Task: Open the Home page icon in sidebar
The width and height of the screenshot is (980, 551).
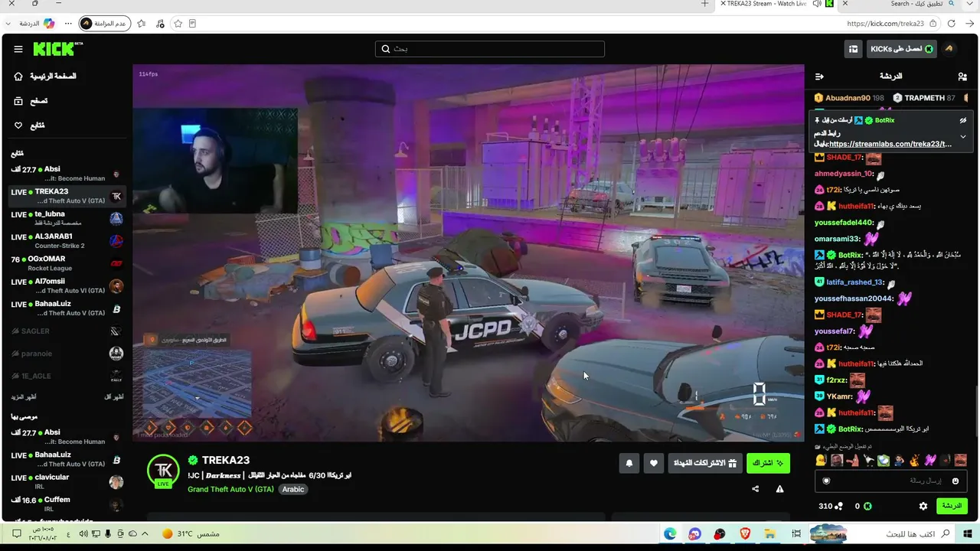Action: point(18,77)
